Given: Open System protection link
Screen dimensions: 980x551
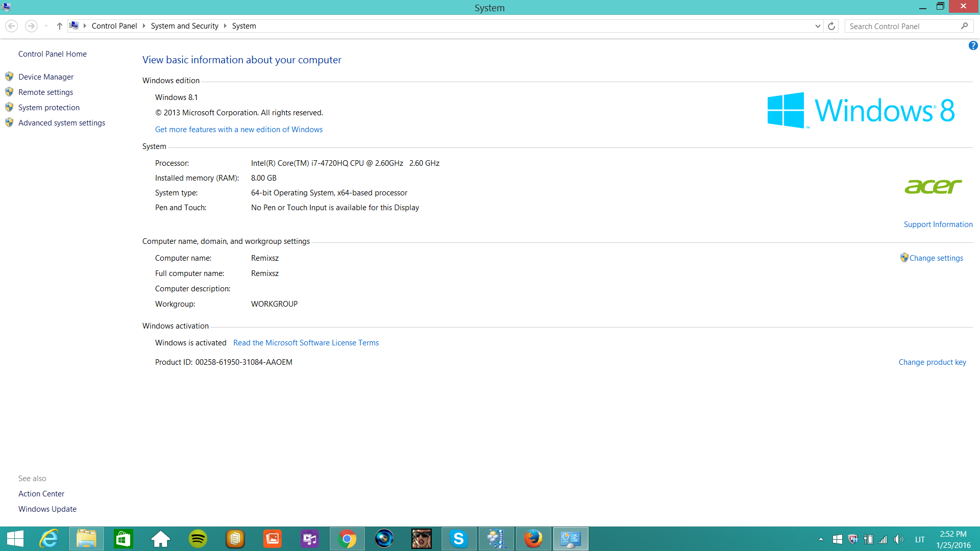Looking at the screenshot, I should pyautogui.click(x=49, y=108).
